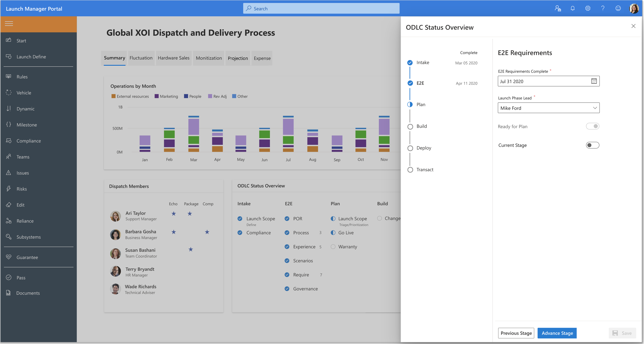Viewport: 644px width, 344px height.
Task: Open the Teams icon in the sidebar
Action: pos(9,156)
